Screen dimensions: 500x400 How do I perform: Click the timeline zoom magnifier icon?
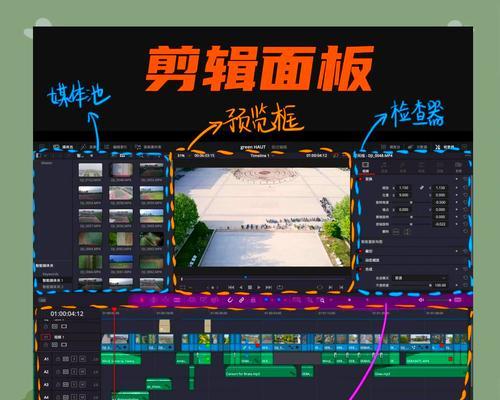coord(322,300)
